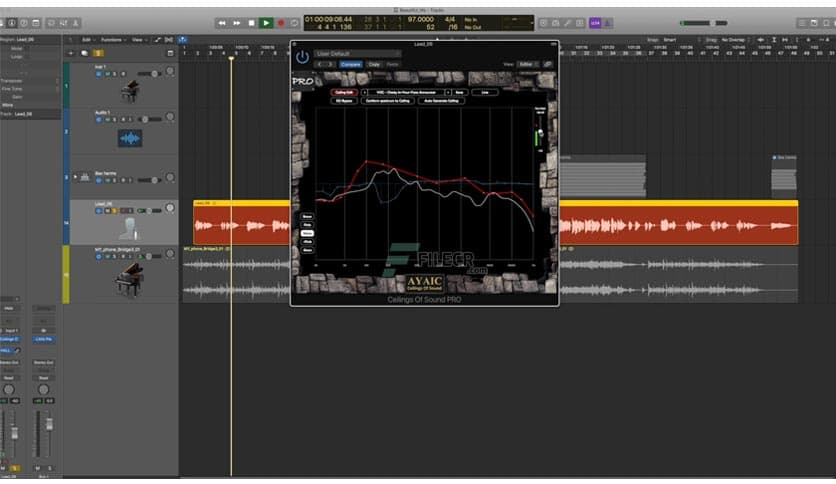Toggle the Flex view icon
Image resolution: width=836 pixels, height=484 pixels.
pyautogui.click(x=169, y=39)
